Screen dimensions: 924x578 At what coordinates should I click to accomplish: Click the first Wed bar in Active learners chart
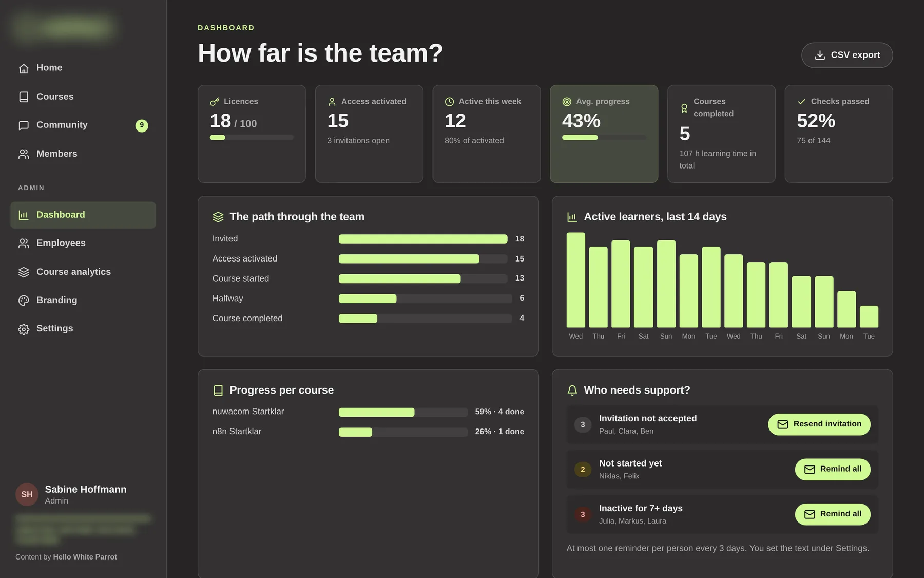575,280
